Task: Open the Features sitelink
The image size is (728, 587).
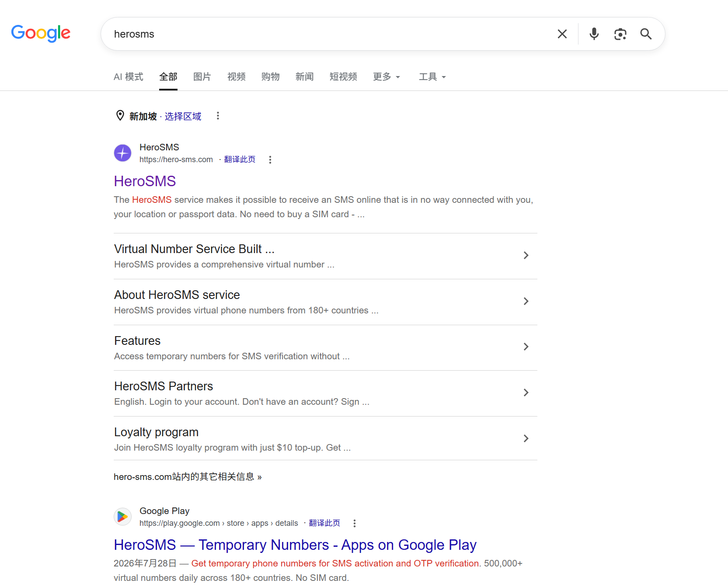Action: pos(137,340)
